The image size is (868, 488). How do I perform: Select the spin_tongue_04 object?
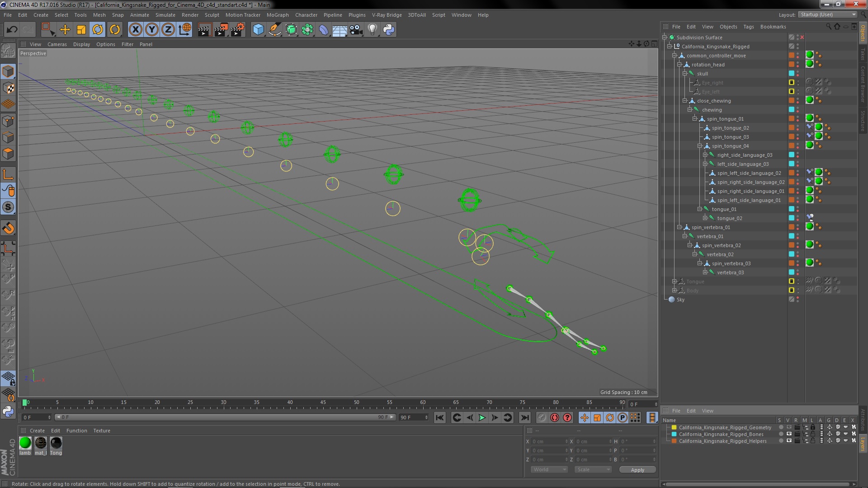tap(730, 146)
